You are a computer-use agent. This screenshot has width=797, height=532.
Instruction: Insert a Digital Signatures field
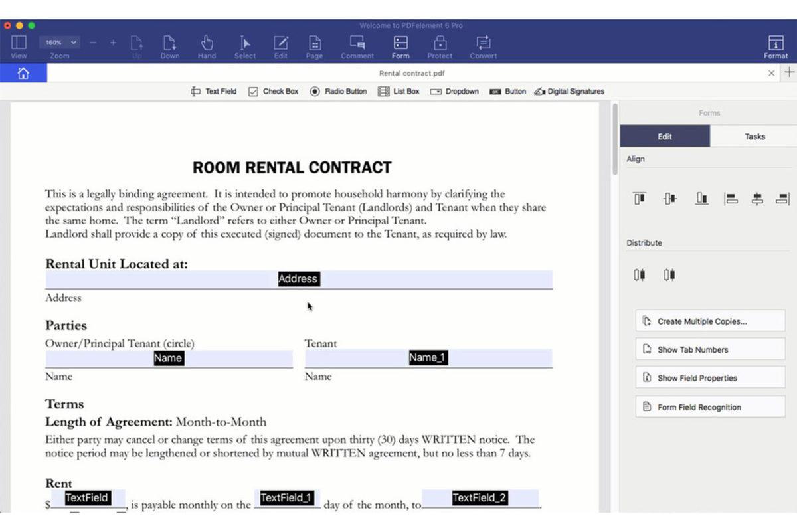[x=569, y=92]
